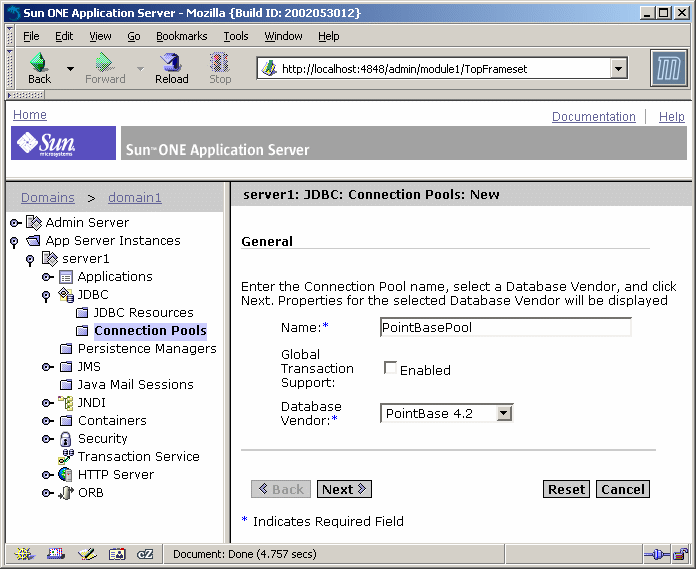Screen dimensions: 696x569
Task: Click the Help link at top right
Action: click(672, 116)
